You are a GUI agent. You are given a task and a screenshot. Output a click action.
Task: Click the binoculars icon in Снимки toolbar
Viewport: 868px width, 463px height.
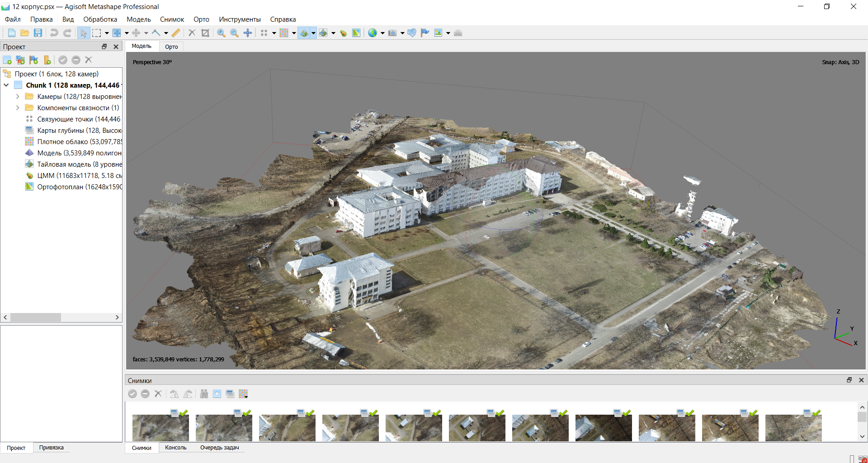point(204,394)
